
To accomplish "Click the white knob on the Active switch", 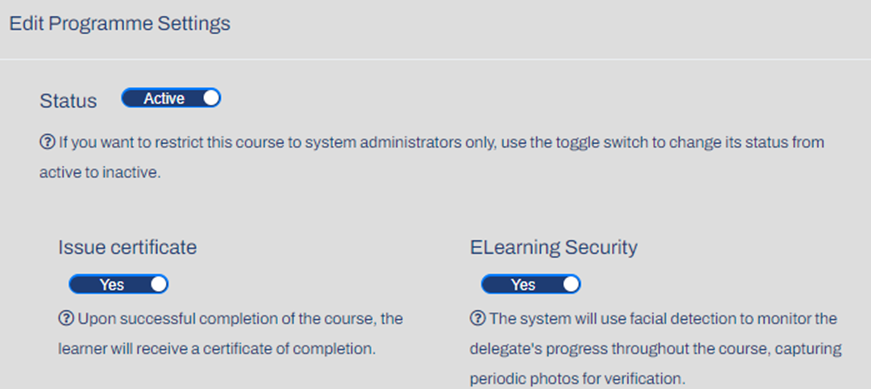I will (x=211, y=98).
